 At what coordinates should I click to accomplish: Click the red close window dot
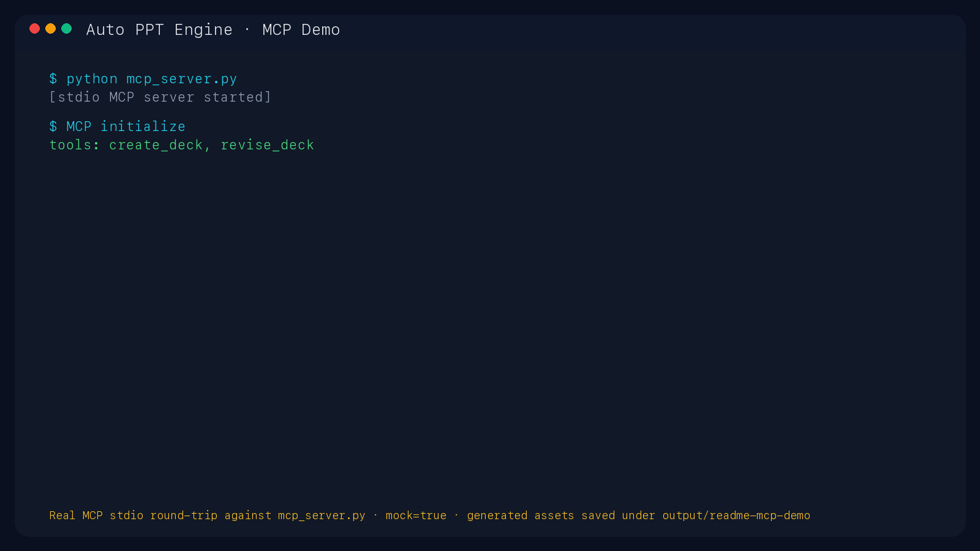pyautogui.click(x=35, y=29)
